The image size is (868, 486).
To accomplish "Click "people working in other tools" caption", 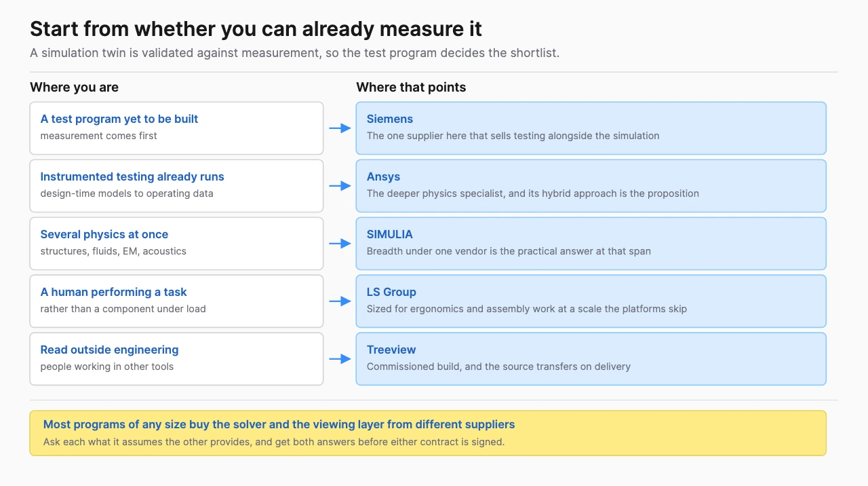I will coord(107,367).
